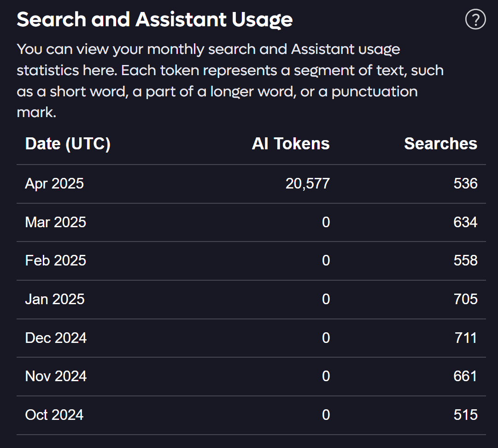Viewport: 498px width, 448px height.
Task: Click the Searches column header
Action: [440, 144]
